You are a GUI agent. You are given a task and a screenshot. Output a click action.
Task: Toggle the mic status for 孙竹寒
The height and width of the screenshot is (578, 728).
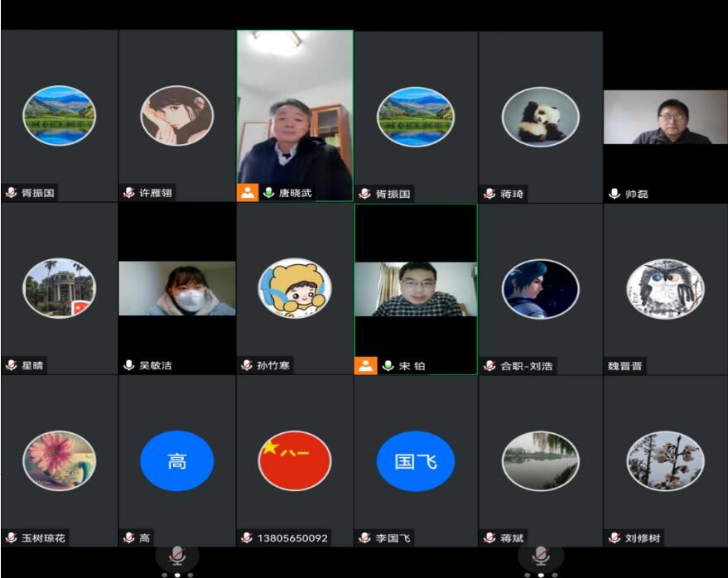tap(247, 365)
